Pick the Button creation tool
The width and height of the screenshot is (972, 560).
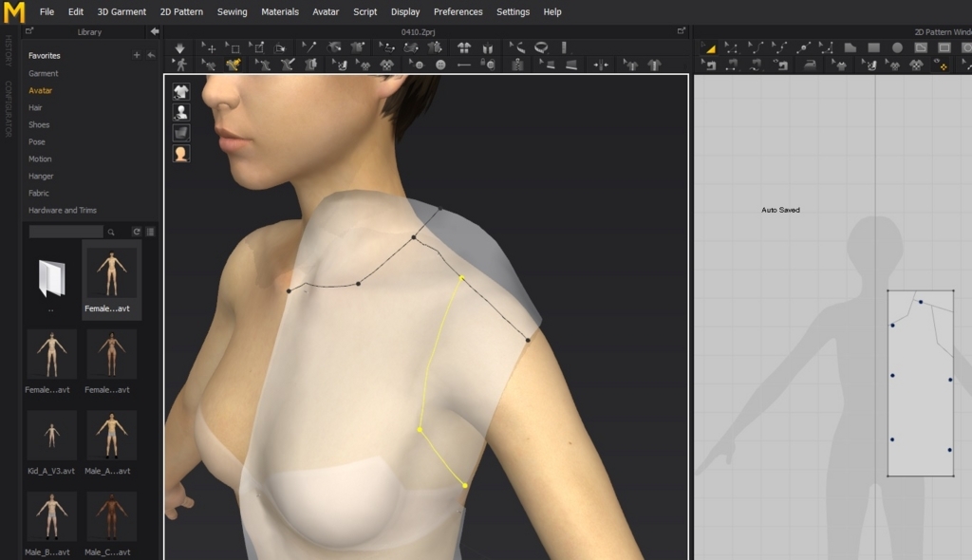pos(440,65)
